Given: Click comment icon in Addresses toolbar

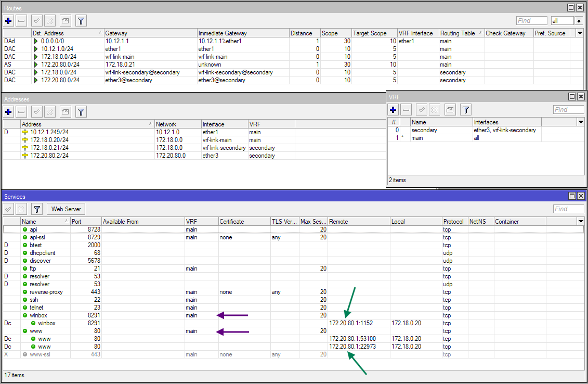Looking at the screenshot, I should pos(66,111).
